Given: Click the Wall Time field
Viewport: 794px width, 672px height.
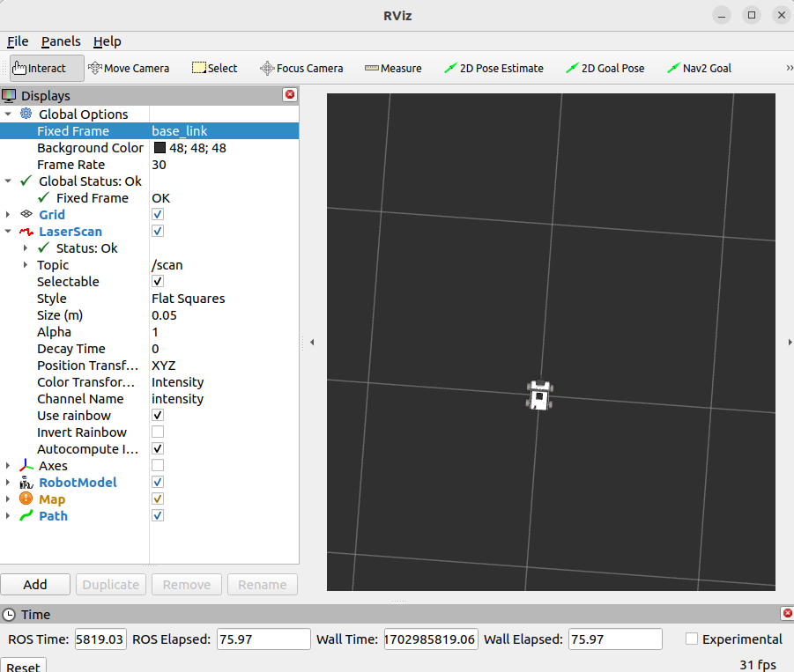Looking at the screenshot, I should (431, 639).
